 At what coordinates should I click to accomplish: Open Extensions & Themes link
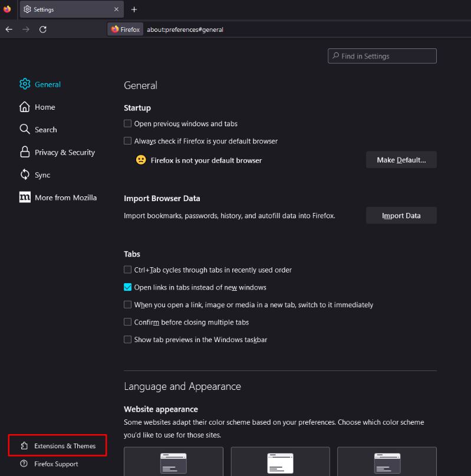[x=58, y=446]
